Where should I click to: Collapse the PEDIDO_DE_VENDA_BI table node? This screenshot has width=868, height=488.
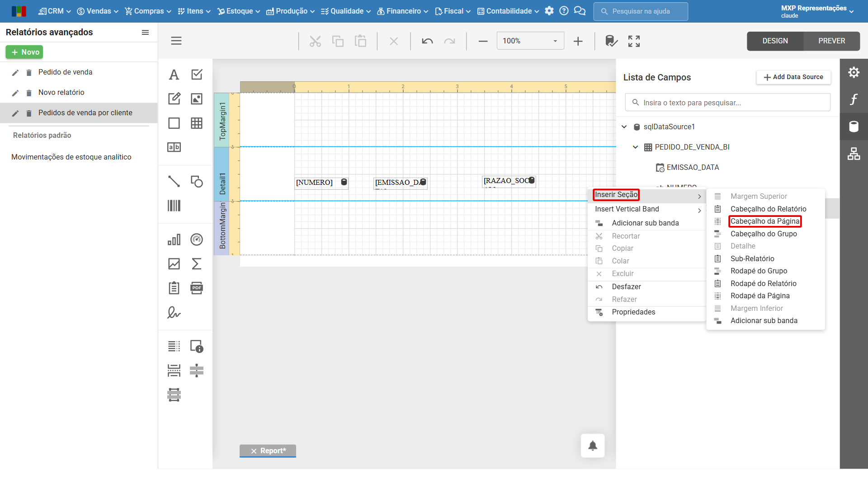(x=635, y=147)
